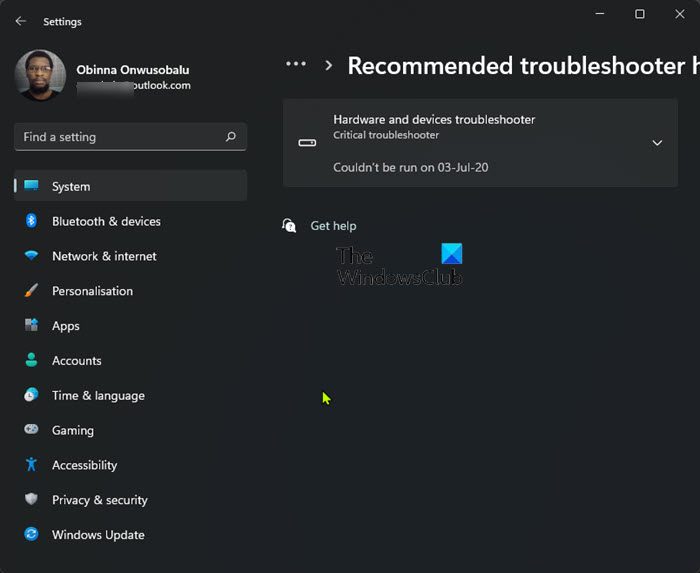Click the Privacy & security shield icon
The image size is (700, 573).
pos(31,500)
